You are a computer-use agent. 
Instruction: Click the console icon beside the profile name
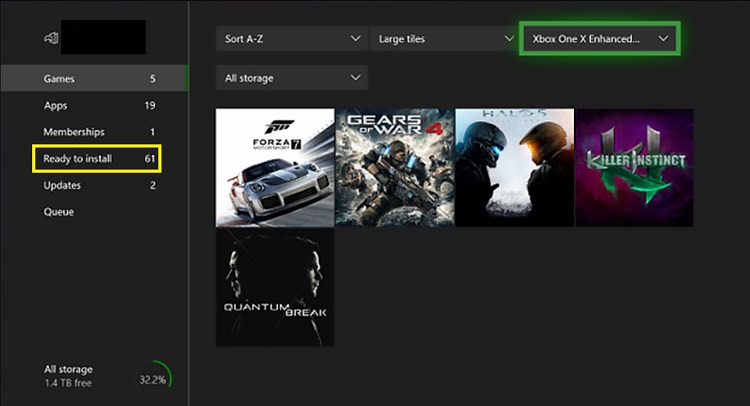(x=51, y=38)
